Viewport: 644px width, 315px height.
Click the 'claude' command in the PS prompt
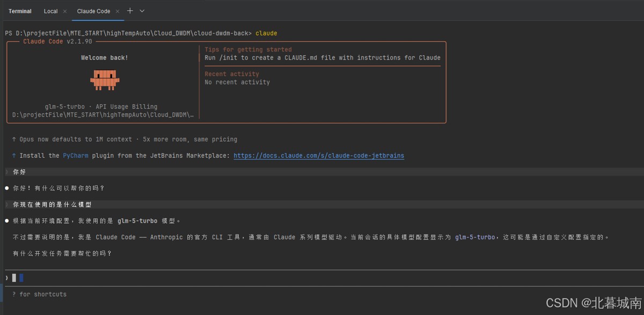(x=266, y=33)
